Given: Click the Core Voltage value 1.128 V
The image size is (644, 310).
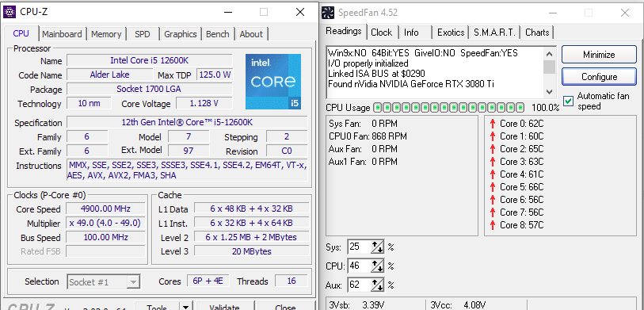Looking at the screenshot, I should [x=204, y=103].
